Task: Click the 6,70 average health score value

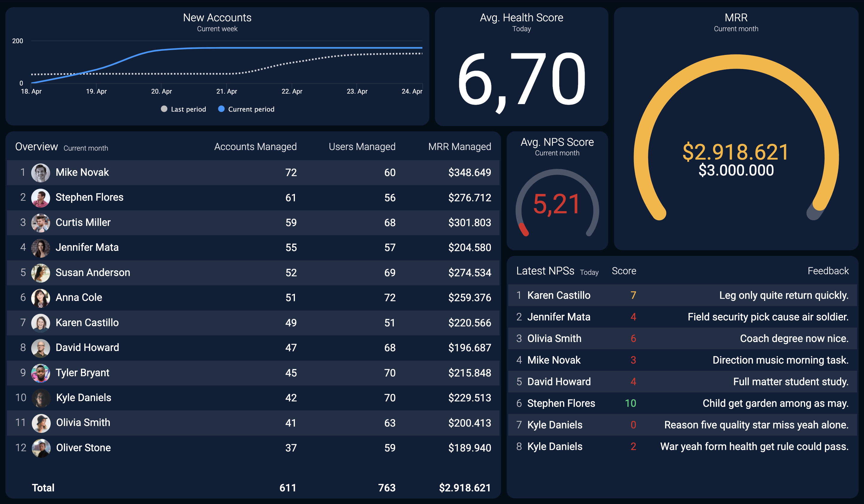Action: click(x=521, y=79)
